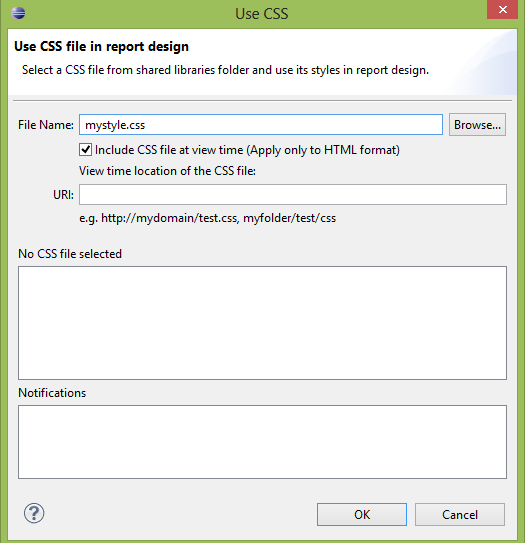
Task: Click the example URL hint text
Action: click(207, 218)
